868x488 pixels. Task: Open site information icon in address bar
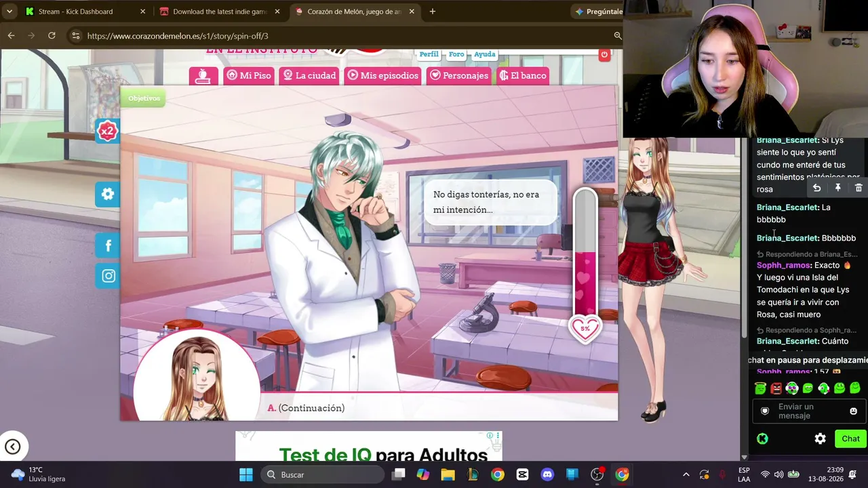(75, 35)
